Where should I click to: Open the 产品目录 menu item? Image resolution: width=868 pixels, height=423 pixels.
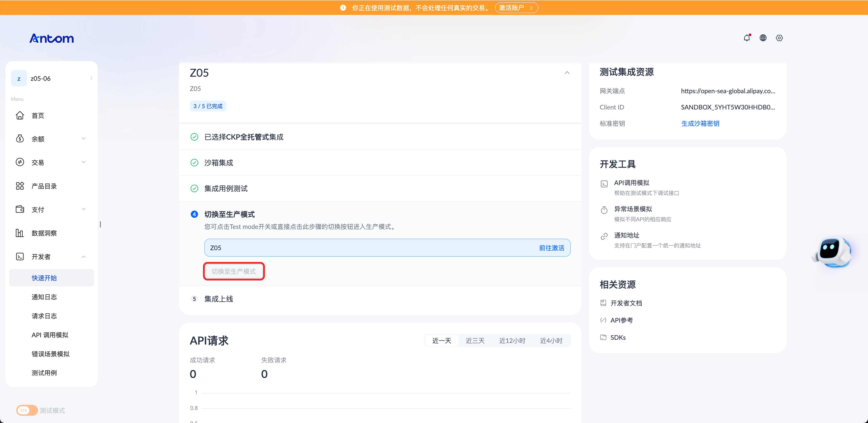click(x=44, y=186)
